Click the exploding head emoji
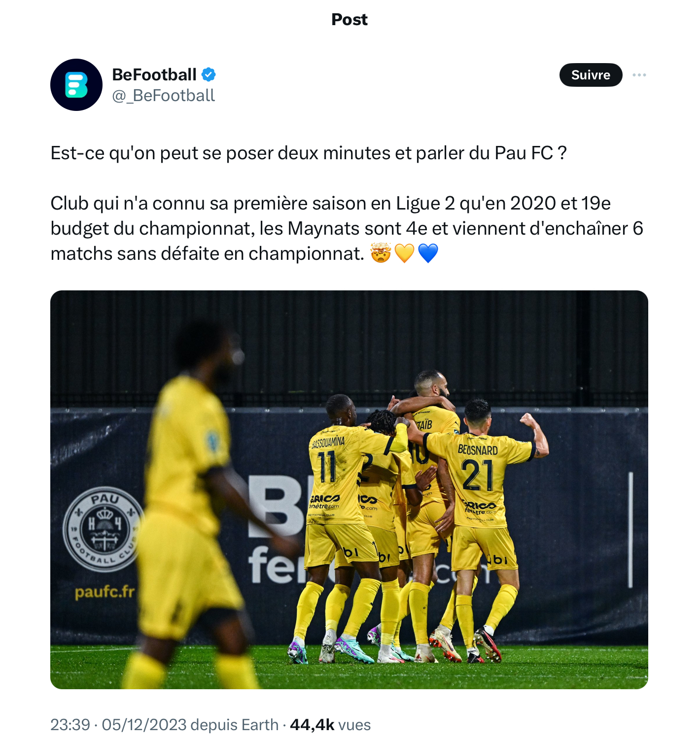Image resolution: width=700 pixels, height=740 pixels. click(x=381, y=253)
